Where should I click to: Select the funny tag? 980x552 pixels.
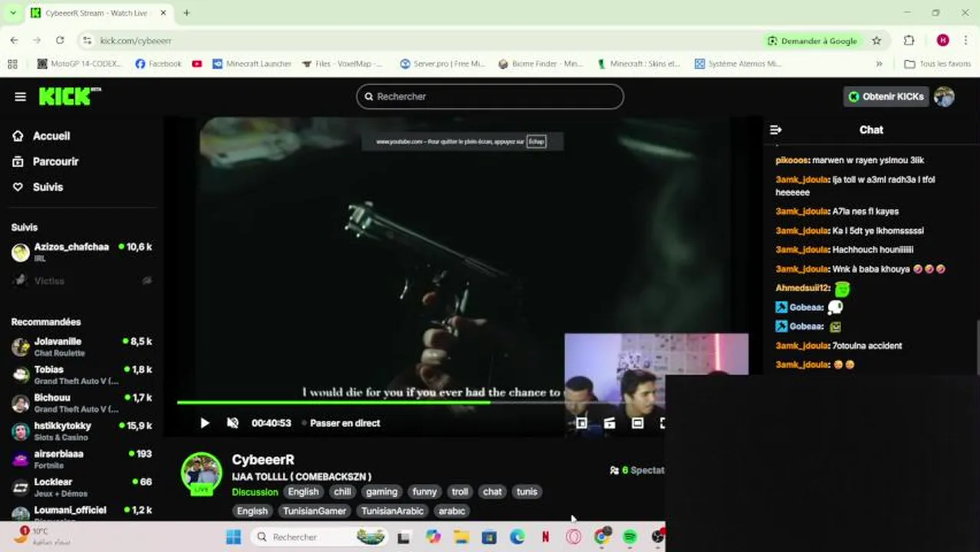(424, 492)
